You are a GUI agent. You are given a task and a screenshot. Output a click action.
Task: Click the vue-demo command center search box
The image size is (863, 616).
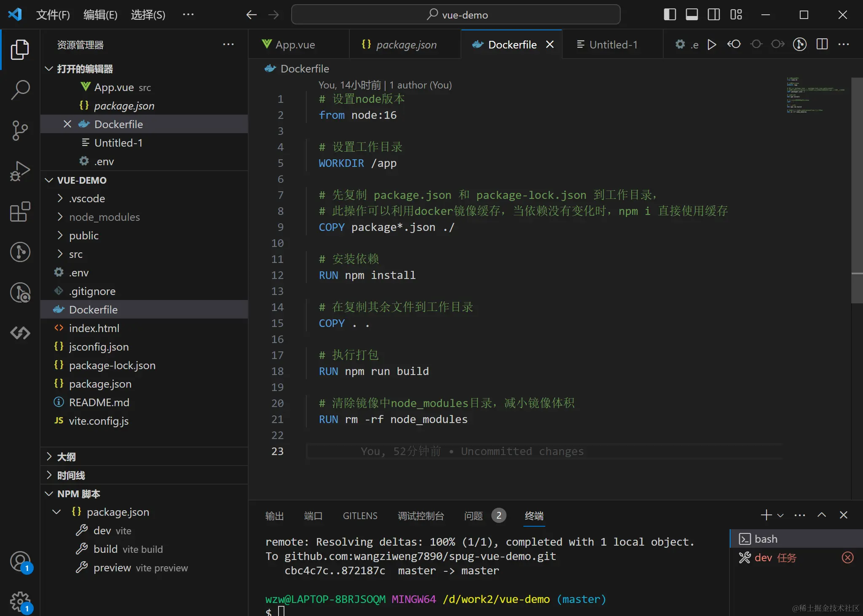456,15
